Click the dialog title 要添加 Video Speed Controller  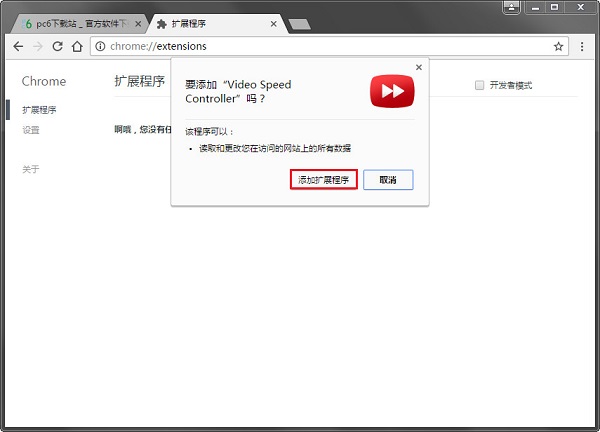[x=238, y=91]
